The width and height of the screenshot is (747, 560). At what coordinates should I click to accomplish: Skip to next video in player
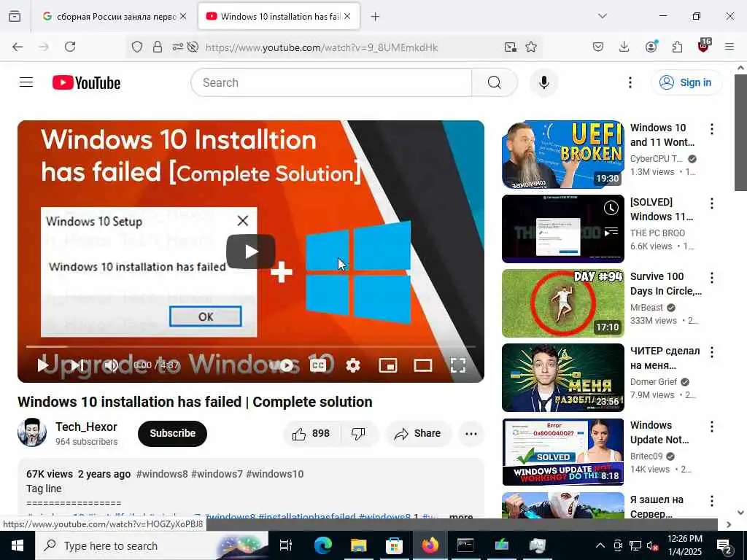[77, 365]
